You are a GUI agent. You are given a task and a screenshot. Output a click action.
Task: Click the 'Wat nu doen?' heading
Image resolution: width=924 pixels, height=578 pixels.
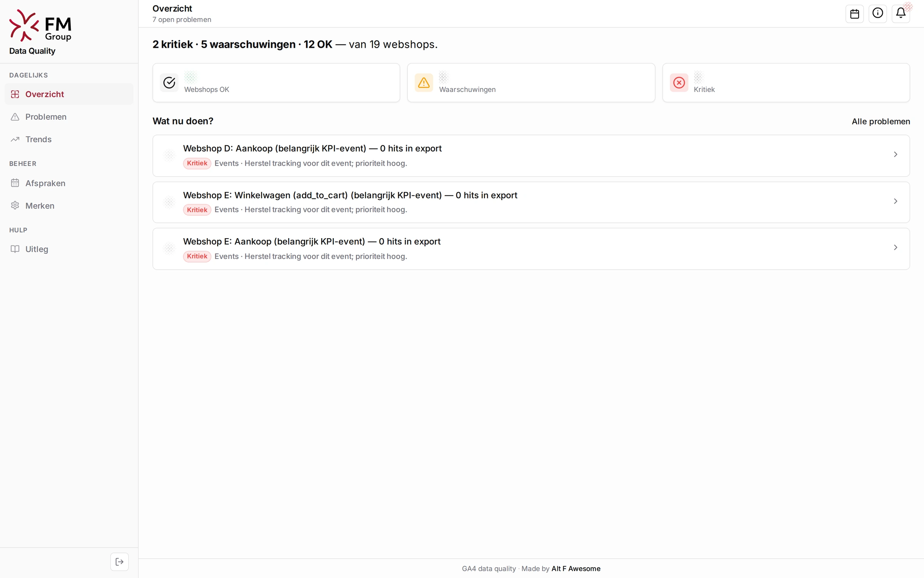(183, 121)
